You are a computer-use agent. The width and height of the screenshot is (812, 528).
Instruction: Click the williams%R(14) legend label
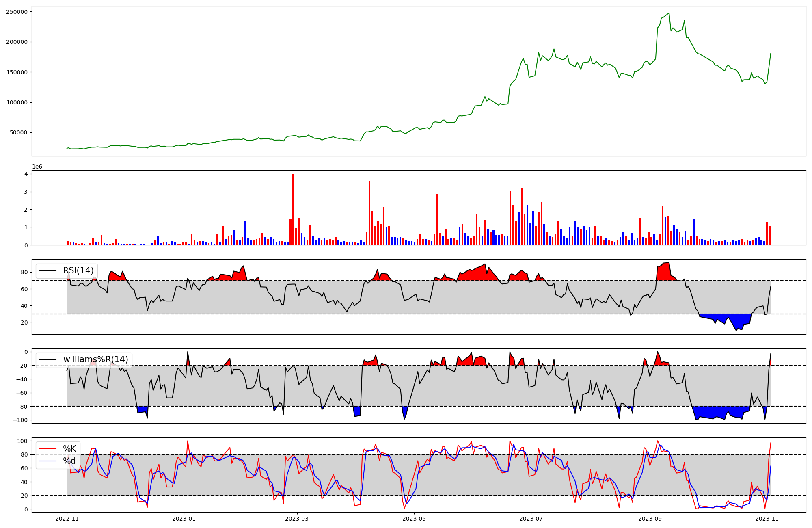pyautogui.click(x=95, y=359)
